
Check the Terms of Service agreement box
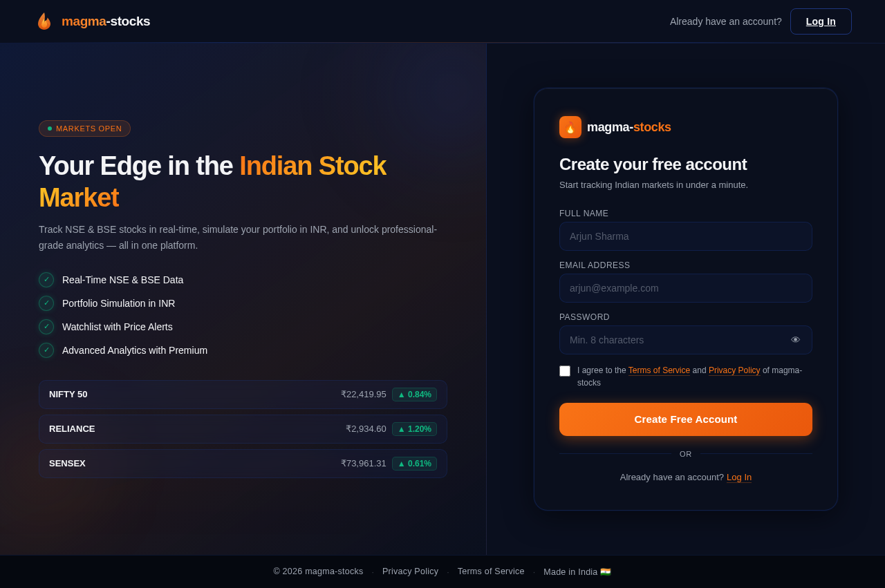[x=564, y=370]
